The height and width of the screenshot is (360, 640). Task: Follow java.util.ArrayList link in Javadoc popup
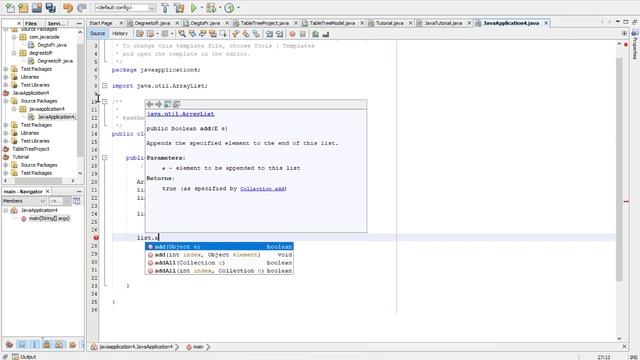[x=180, y=114]
